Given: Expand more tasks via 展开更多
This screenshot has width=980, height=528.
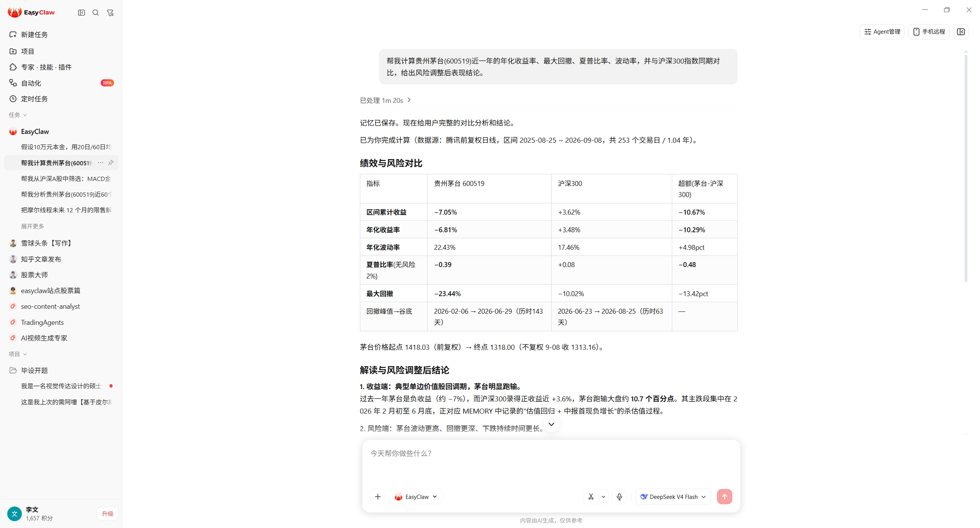Looking at the screenshot, I should click(x=33, y=226).
